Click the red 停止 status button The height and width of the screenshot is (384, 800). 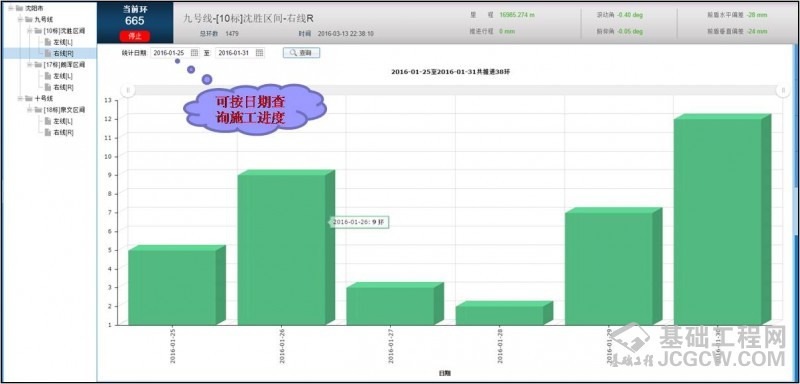(135, 36)
